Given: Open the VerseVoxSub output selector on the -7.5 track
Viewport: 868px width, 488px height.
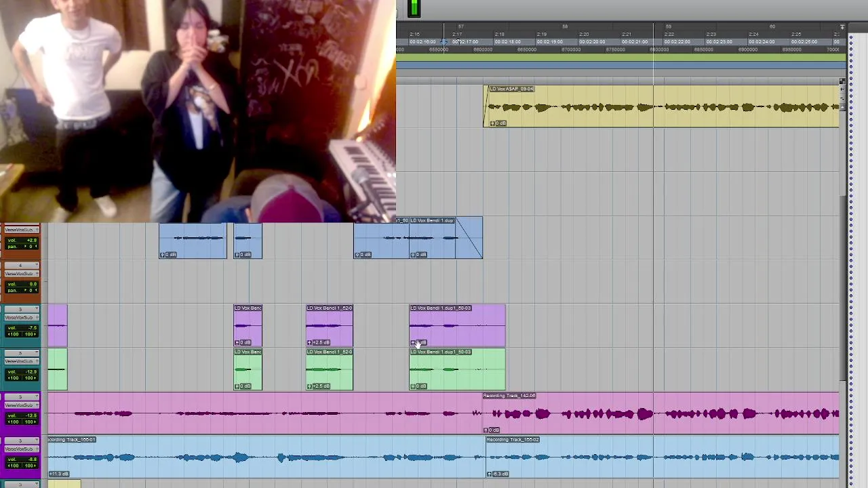Looking at the screenshot, I should (x=22, y=317).
